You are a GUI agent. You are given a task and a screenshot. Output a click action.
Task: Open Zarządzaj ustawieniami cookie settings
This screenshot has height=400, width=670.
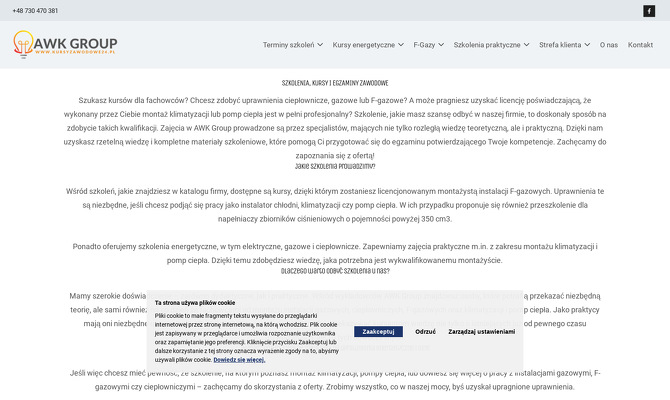(x=482, y=332)
